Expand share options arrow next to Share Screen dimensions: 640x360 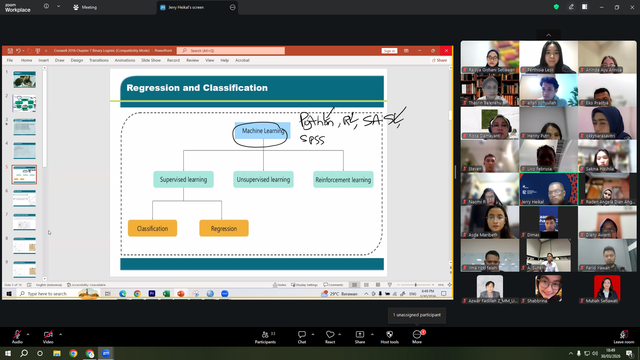(x=372, y=334)
